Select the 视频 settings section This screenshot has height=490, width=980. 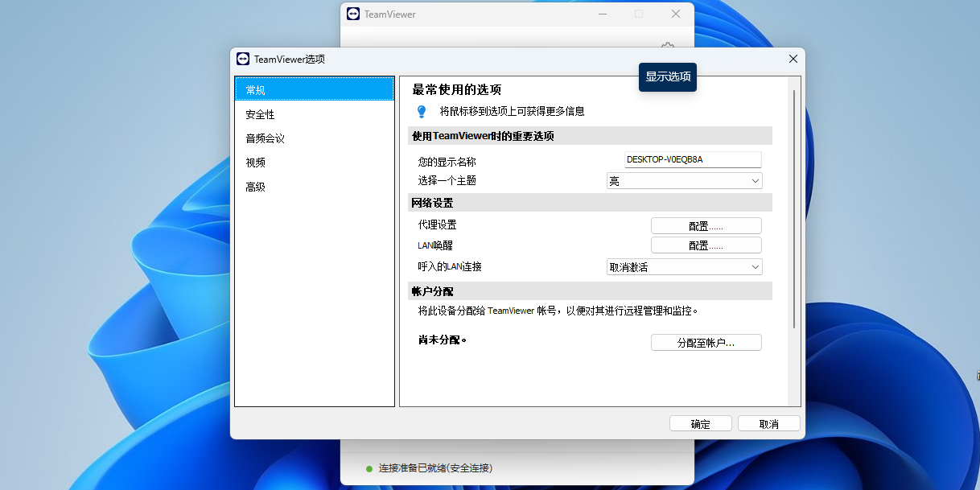(314, 162)
